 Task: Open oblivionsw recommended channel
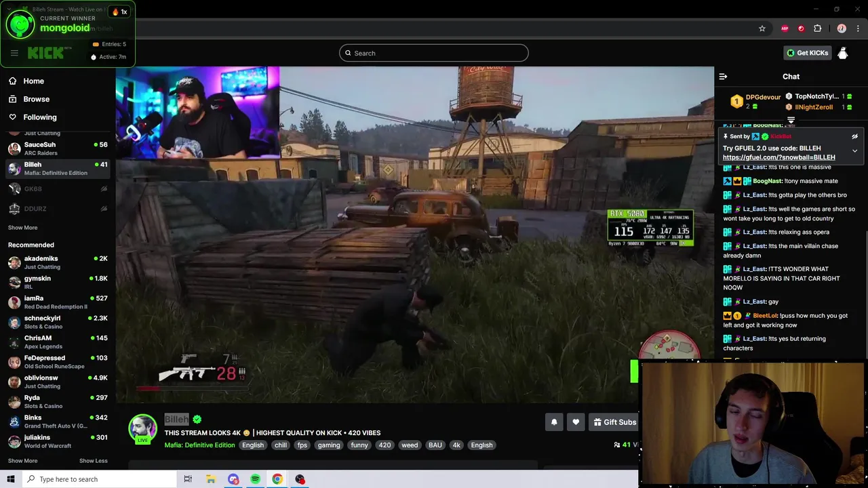58,382
